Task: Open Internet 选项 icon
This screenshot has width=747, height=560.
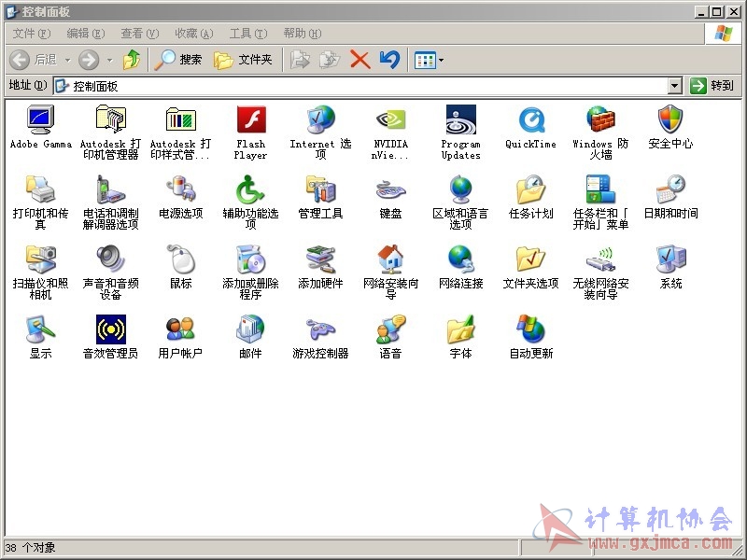Action: [320, 119]
